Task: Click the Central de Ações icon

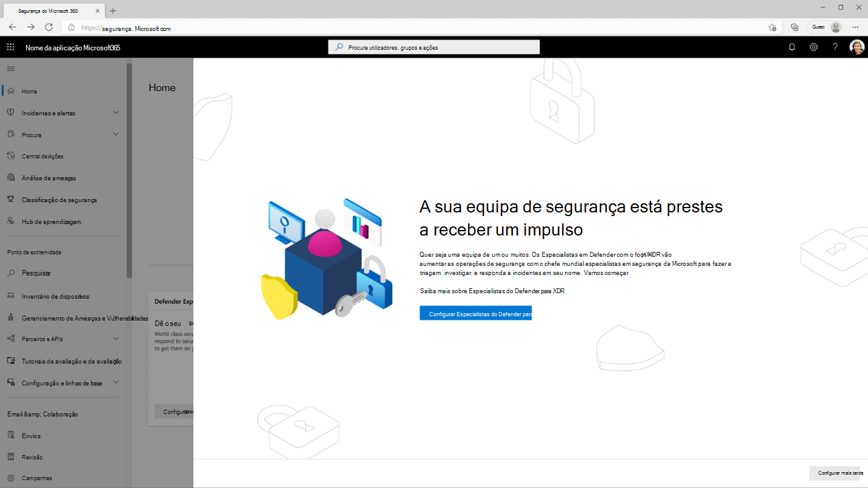Action: 10,156
